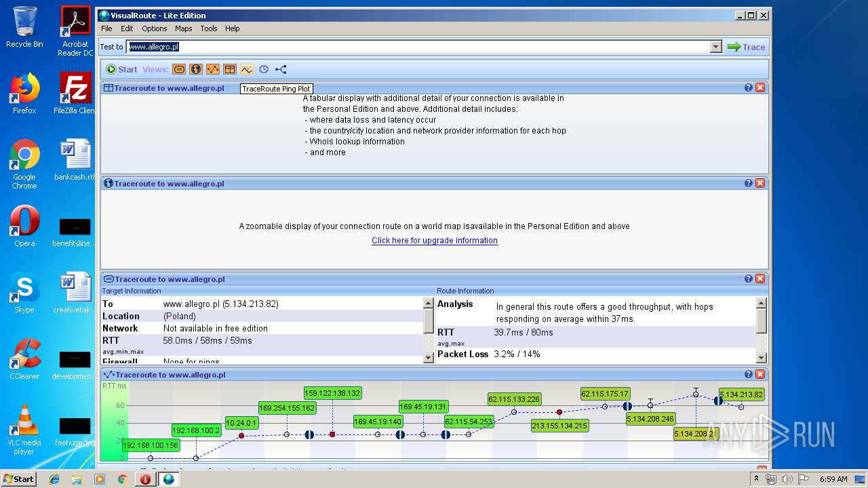Open the File menu
This screenshot has width=868, height=488.
tap(106, 28)
